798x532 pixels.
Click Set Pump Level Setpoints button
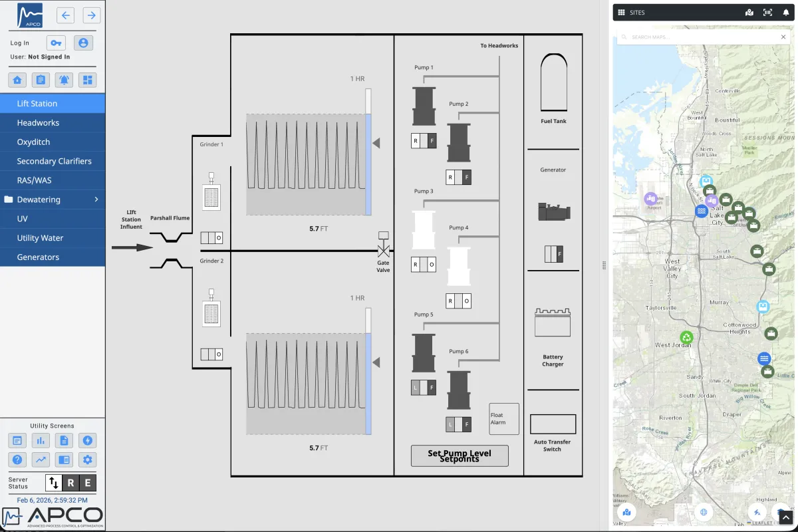460,456
